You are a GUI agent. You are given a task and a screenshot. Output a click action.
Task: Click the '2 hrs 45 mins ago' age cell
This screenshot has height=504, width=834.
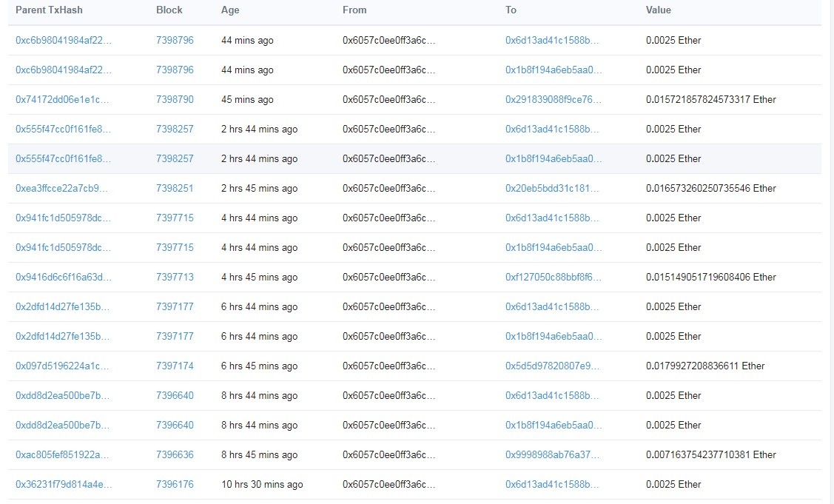tap(260, 189)
